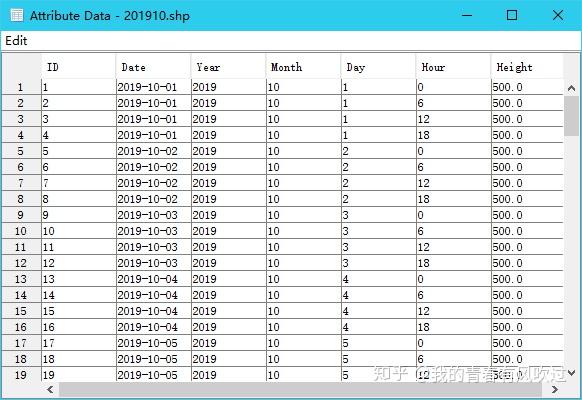Select the Day column header

pyautogui.click(x=379, y=67)
